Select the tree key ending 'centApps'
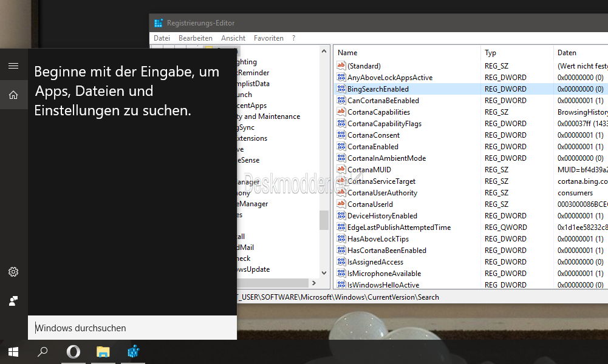 click(x=251, y=106)
